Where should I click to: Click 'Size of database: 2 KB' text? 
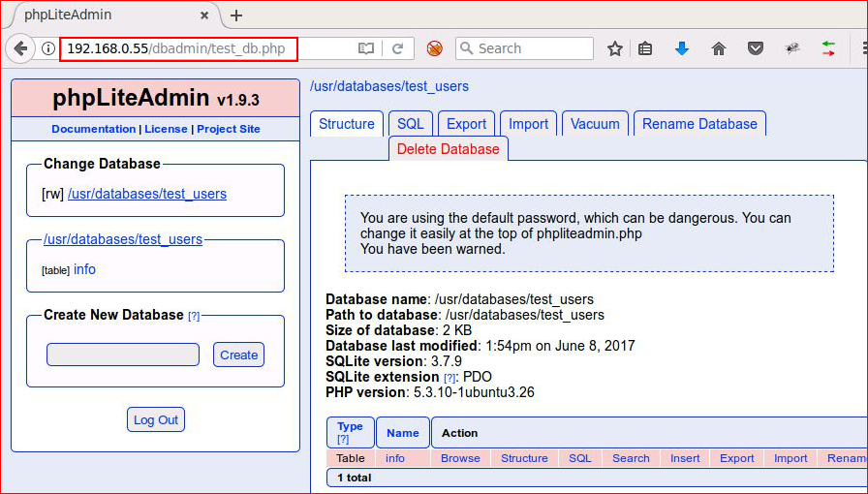[x=398, y=330]
